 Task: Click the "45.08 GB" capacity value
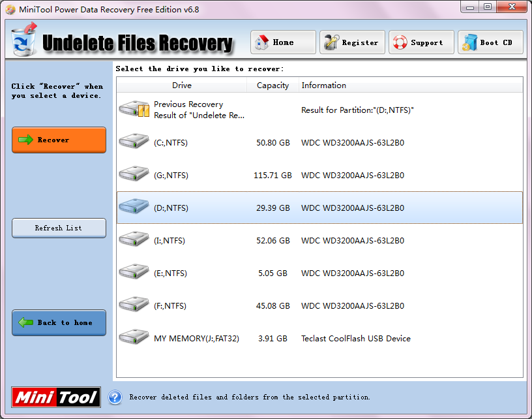[273, 305]
